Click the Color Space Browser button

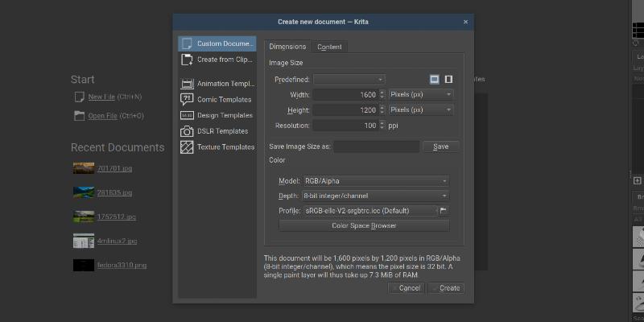(364, 225)
